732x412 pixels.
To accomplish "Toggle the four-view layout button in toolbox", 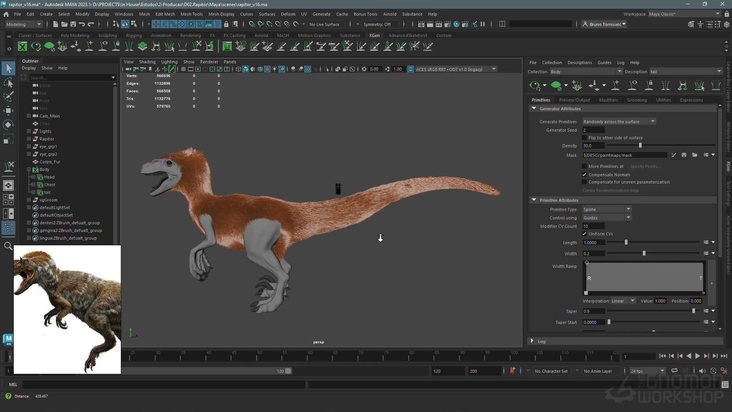I will [x=8, y=200].
